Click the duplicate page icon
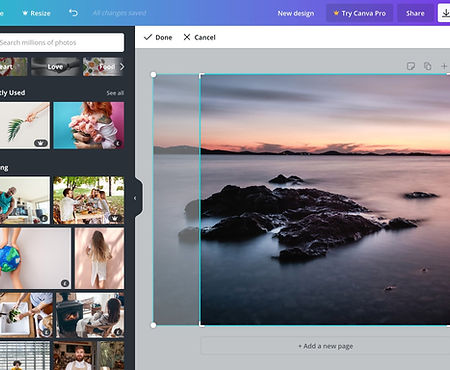Viewport: 450px width, 370px height. coord(427,66)
